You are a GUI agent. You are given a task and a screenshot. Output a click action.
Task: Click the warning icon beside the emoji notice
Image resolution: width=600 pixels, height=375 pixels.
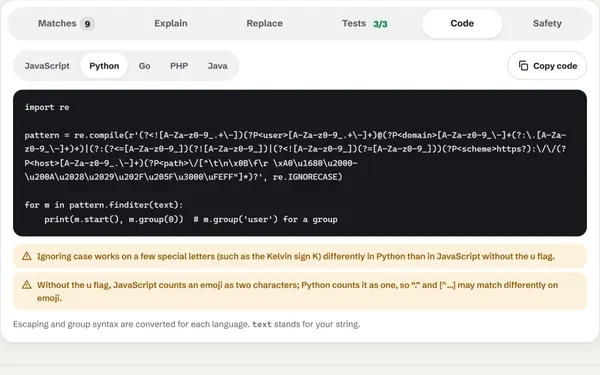pos(27,285)
